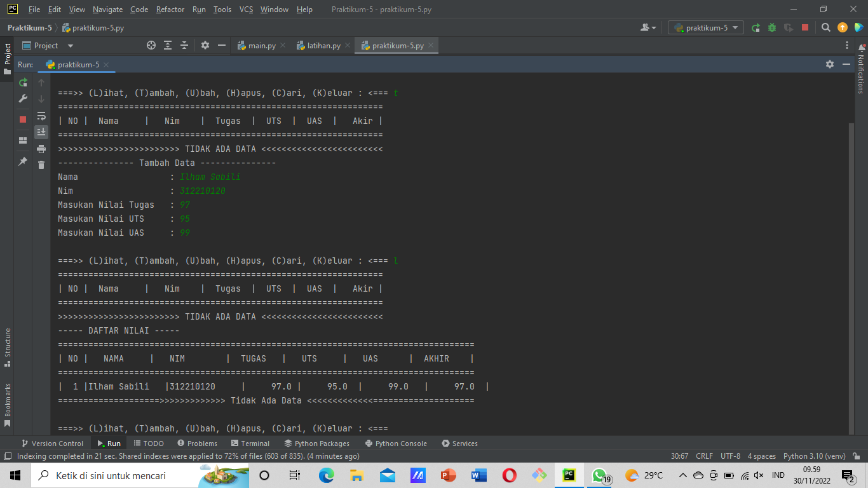The height and width of the screenshot is (488, 868).
Task: Run praktikum-5 from the top toolbar
Action: coord(756,27)
